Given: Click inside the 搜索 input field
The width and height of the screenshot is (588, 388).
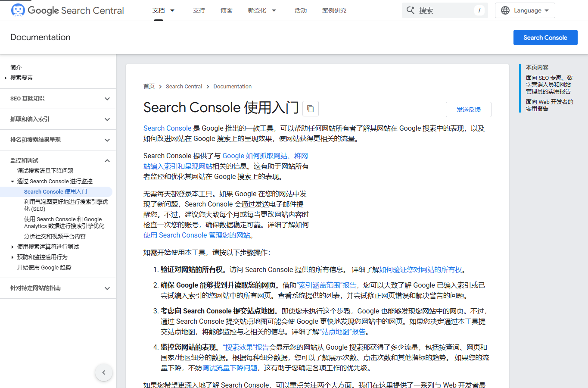Looking at the screenshot, I should point(445,10).
